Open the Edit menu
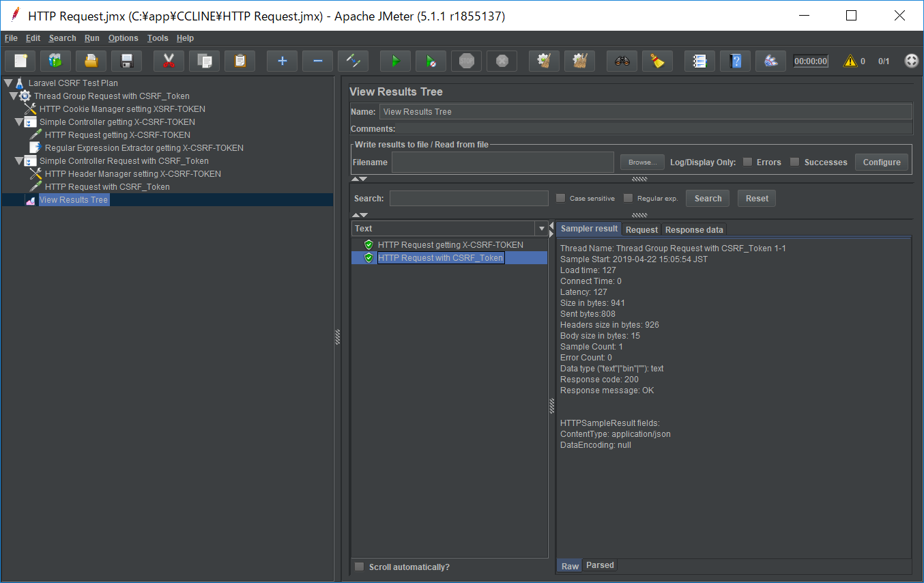This screenshot has width=924, height=583. 33,38
